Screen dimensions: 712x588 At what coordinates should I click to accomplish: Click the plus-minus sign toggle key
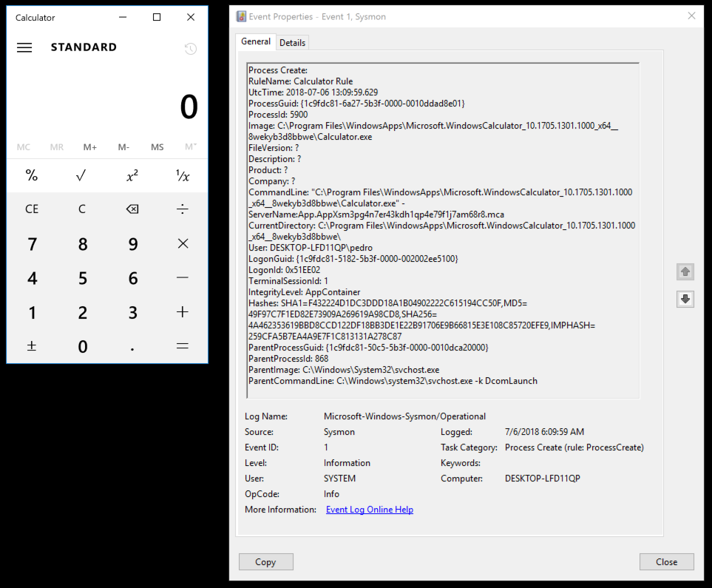tap(31, 346)
